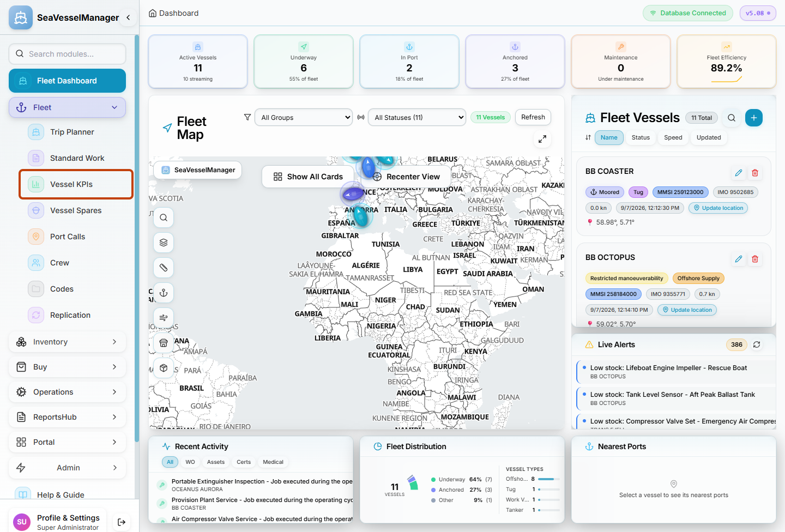Open the Lifeboat Engine Impeller low stock alert

click(x=676, y=371)
